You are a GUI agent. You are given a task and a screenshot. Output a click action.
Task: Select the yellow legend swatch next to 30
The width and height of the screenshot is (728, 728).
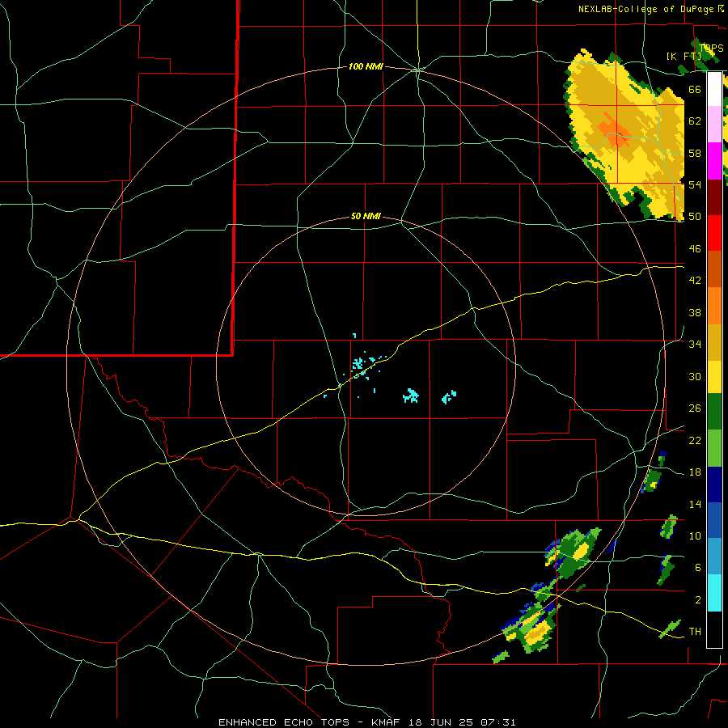click(714, 376)
